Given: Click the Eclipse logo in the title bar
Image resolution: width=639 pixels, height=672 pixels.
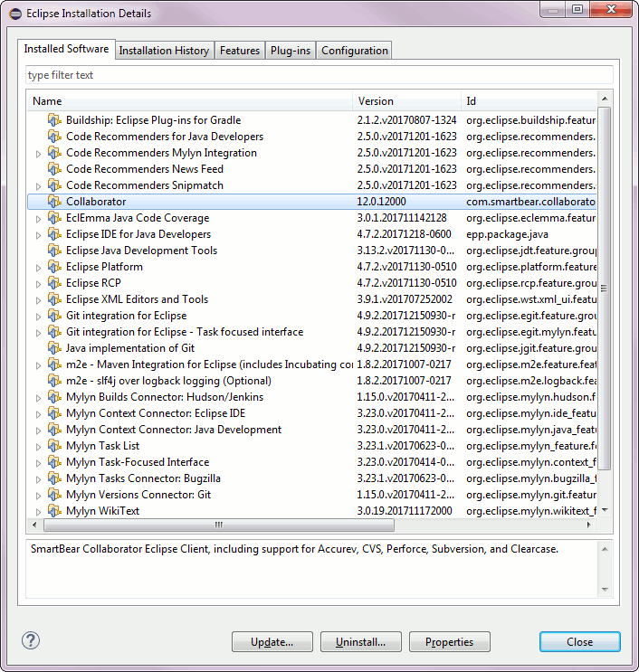Looking at the screenshot, I should pyautogui.click(x=15, y=14).
